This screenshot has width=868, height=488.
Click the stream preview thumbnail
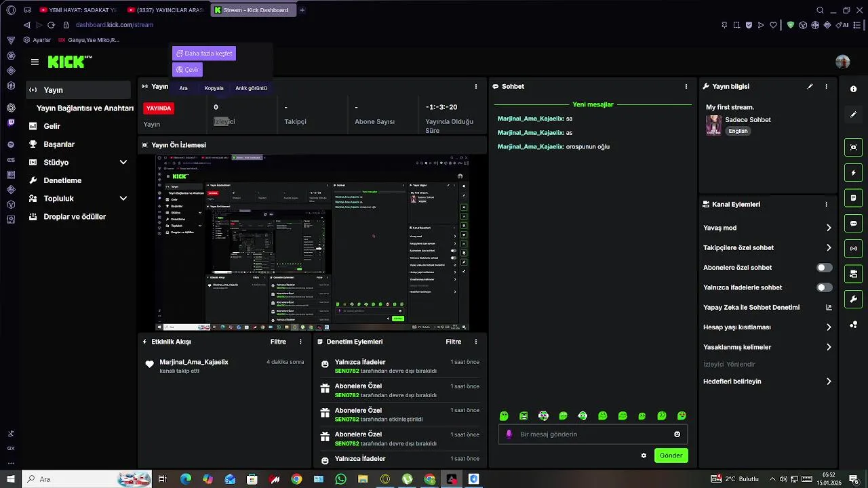312,243
